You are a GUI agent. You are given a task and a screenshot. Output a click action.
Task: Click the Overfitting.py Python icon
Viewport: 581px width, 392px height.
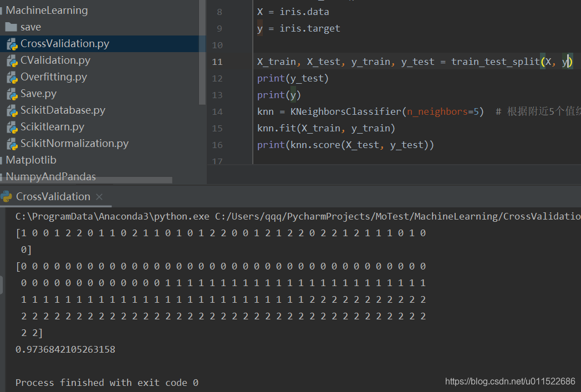pos(12,77)
